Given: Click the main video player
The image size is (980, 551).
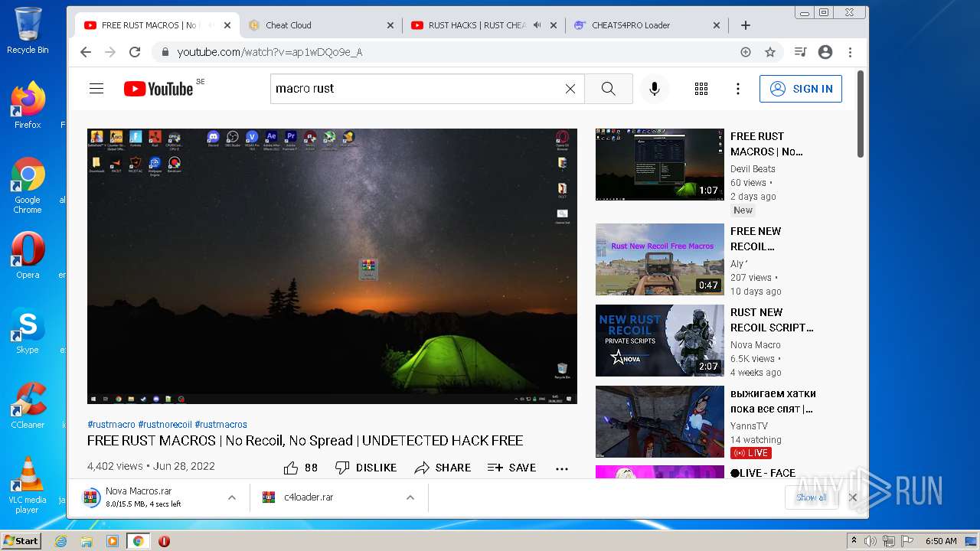Looking at the screenshot, I should [332, 266].
